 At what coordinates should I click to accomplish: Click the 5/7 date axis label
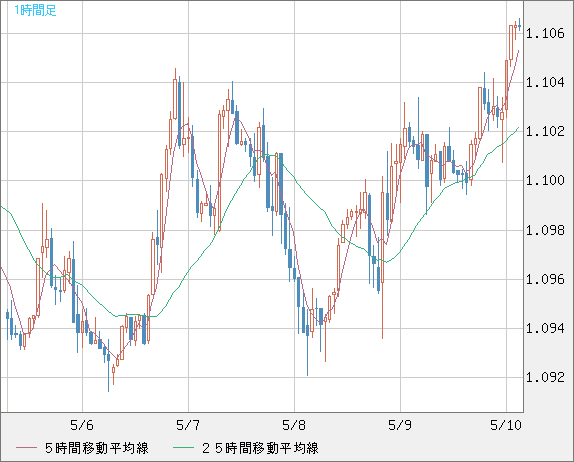tap(188, 425)
